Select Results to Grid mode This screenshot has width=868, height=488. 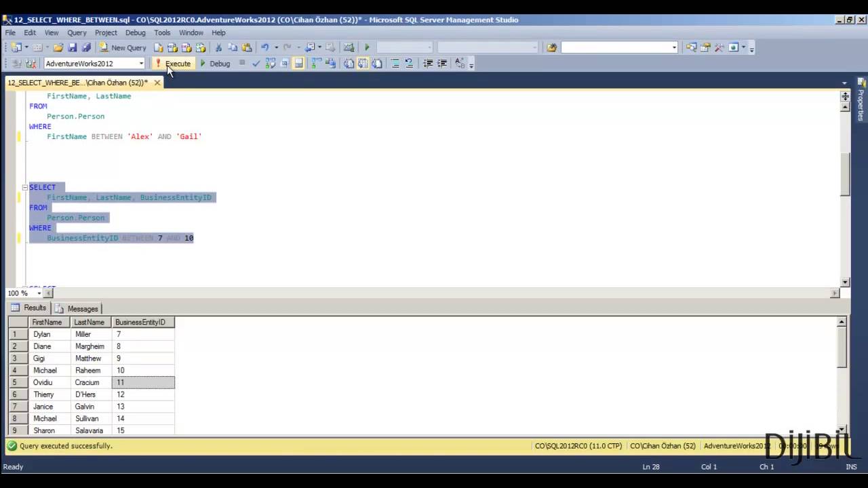(363, 64)
